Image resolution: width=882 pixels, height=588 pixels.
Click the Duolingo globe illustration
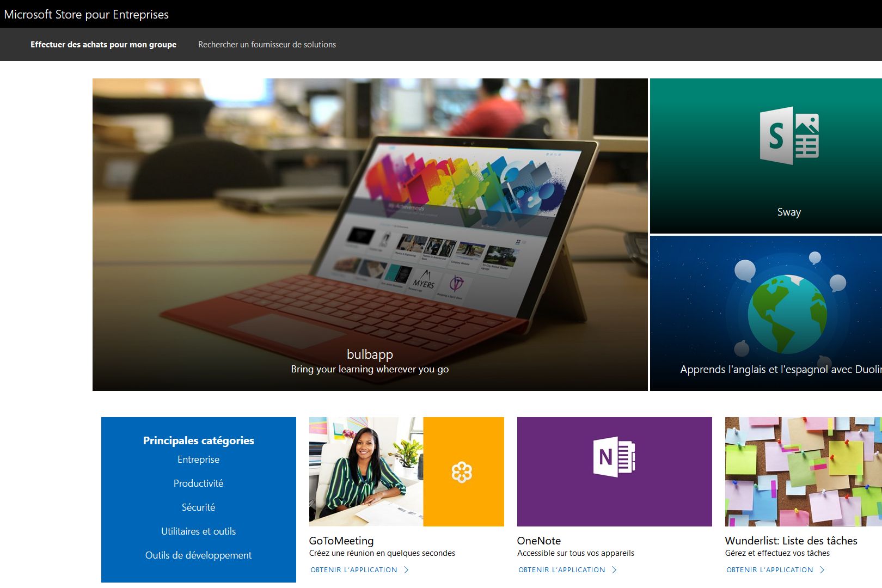[788, 314]
